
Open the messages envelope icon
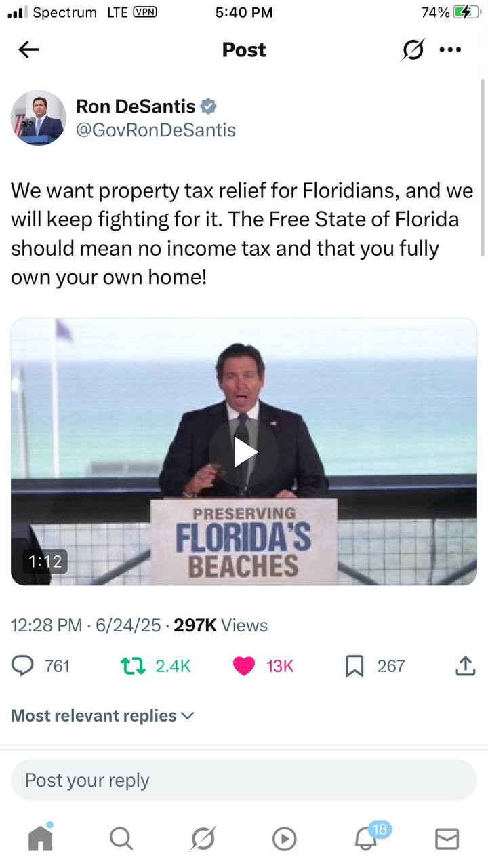pos(447,839)
